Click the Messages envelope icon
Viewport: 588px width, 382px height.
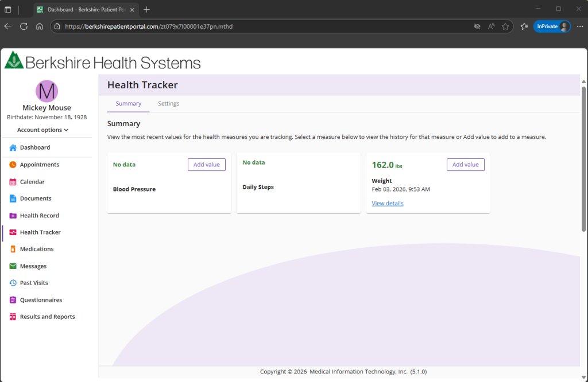(x=13, y=266)
